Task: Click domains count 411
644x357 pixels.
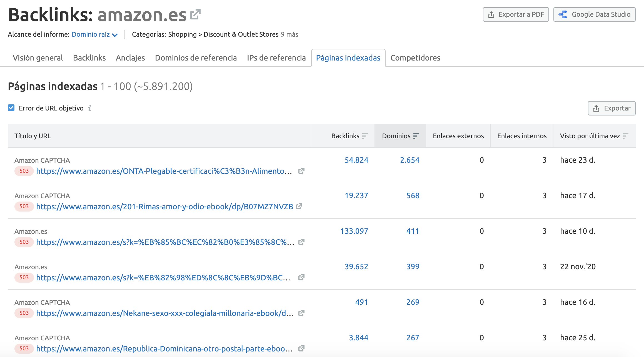Action: coord(413,231)
